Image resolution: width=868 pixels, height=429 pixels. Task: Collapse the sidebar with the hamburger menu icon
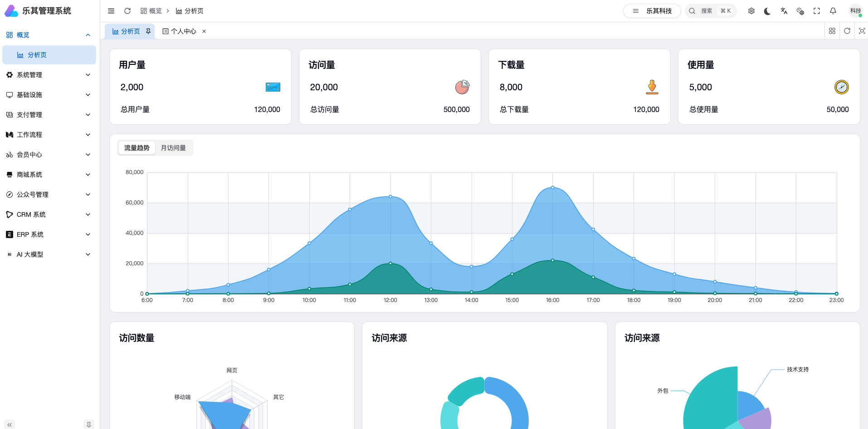[x=111, y=11]
